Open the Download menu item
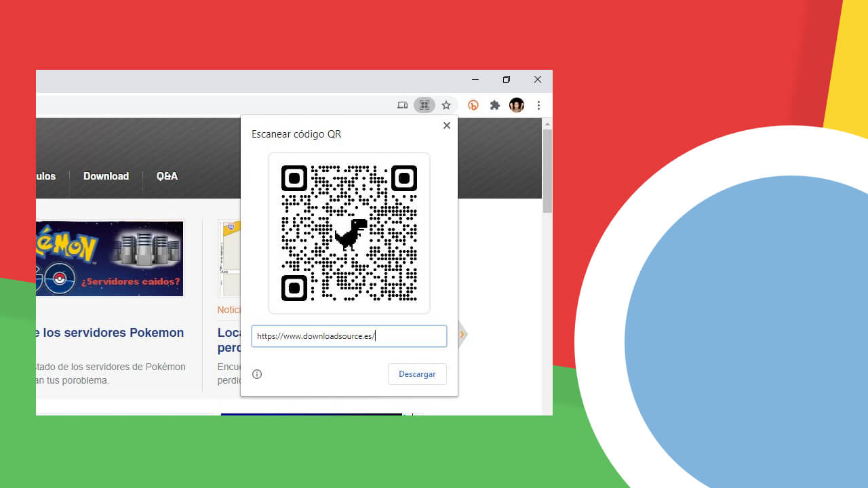Image resolution: width=868 pixels, height=488 pixels. tap(106, 176)
